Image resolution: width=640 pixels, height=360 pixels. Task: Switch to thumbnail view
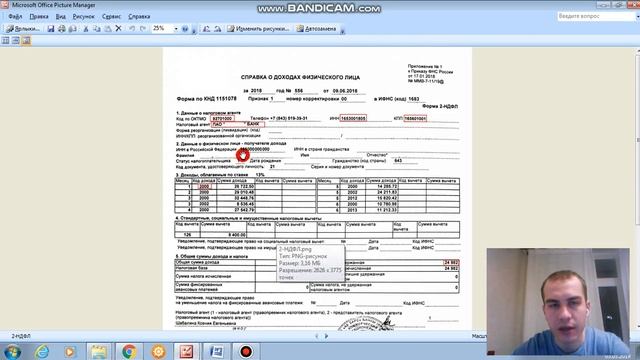click(5, 40)
